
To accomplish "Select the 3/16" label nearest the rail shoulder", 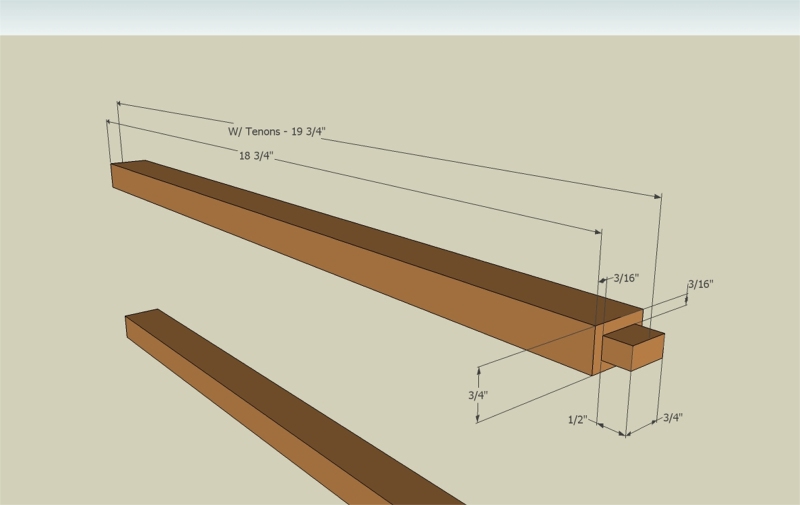I will [x=626, y=278].
